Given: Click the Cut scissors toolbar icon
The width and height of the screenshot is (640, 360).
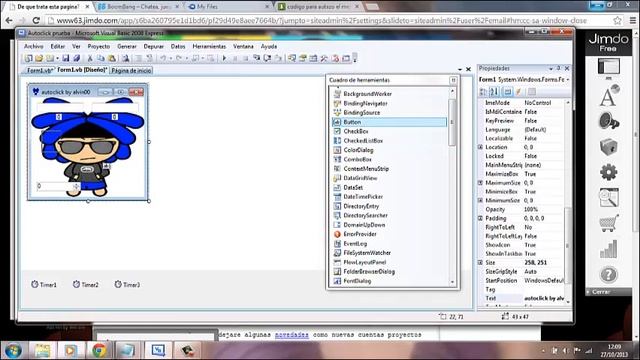Looking at the screenshot, I should (90, 58).
